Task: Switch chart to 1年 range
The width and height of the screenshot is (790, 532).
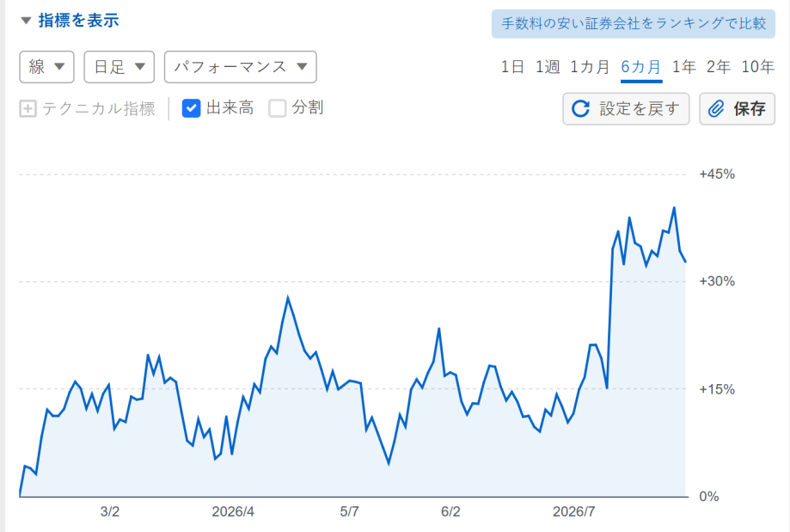Action: click(x=684, y=66)
